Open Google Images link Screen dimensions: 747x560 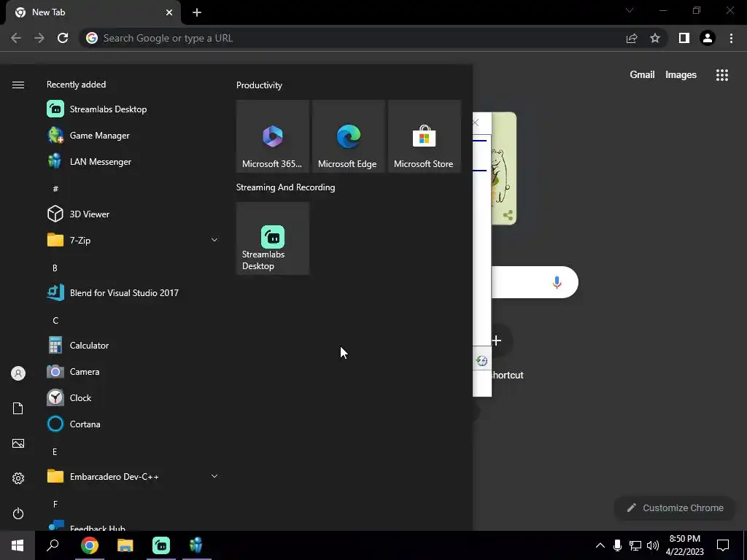(681, 75)
